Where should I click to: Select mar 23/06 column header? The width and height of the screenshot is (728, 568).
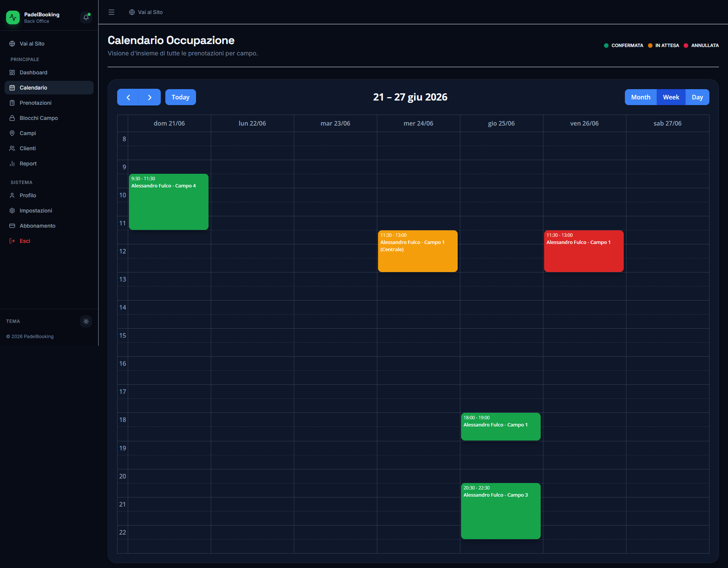(335, 123)
